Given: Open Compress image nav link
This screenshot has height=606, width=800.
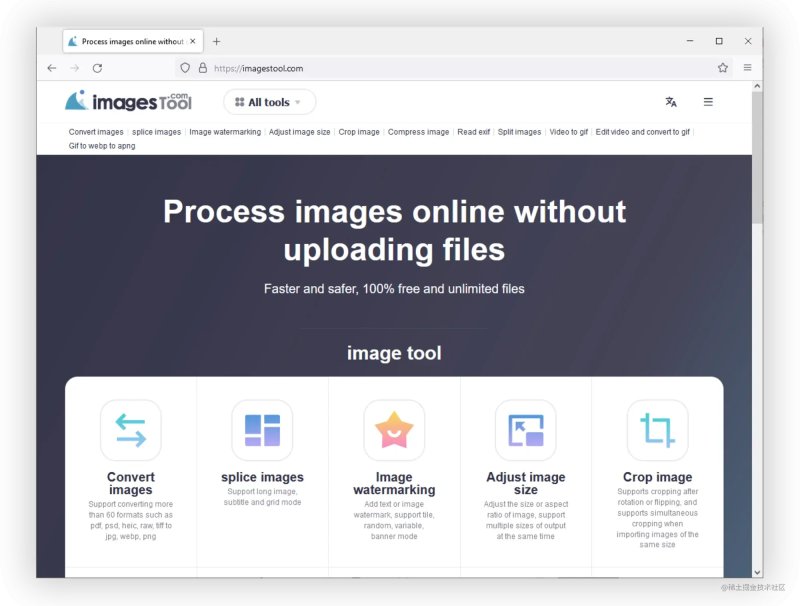Looking at the screenshot, I should click(x=418, y=132).
